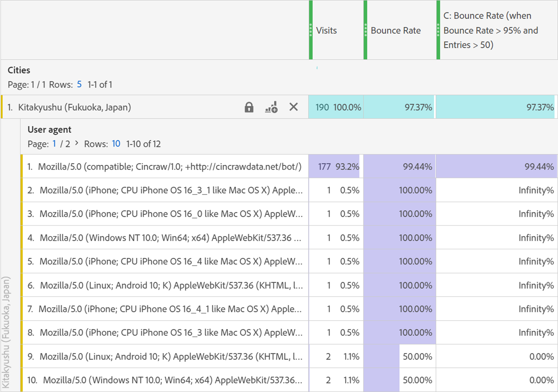Click the 190 visits cell for Kitakyushu
The image size is (558, 392).
(x=336, y=107)
